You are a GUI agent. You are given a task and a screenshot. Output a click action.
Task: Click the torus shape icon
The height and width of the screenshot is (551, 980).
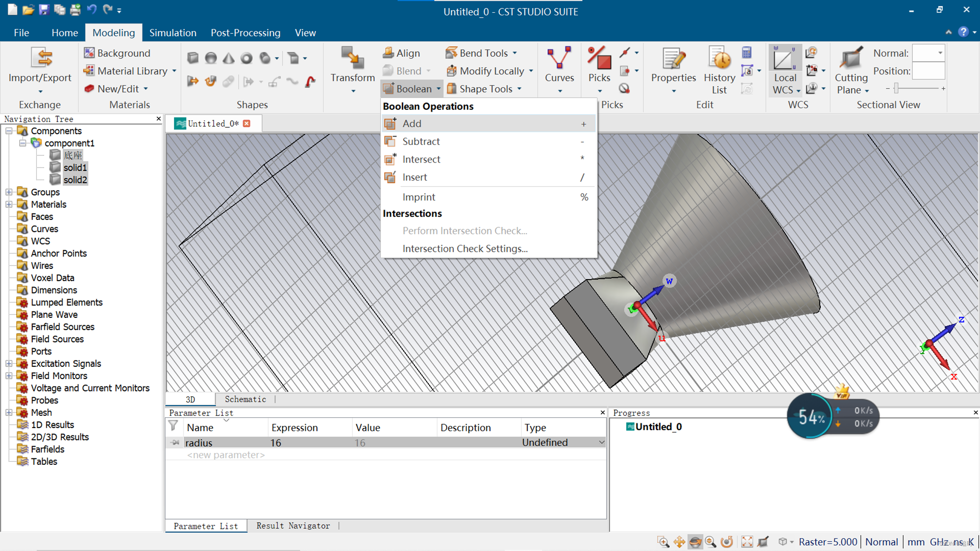pyautogui.click(x=246, y=58)
